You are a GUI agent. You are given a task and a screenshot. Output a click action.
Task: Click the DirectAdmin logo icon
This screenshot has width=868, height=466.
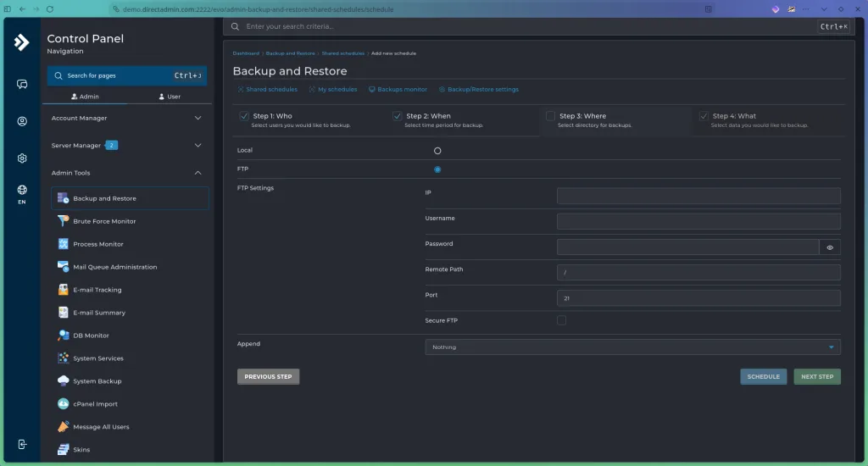(21, 42)
